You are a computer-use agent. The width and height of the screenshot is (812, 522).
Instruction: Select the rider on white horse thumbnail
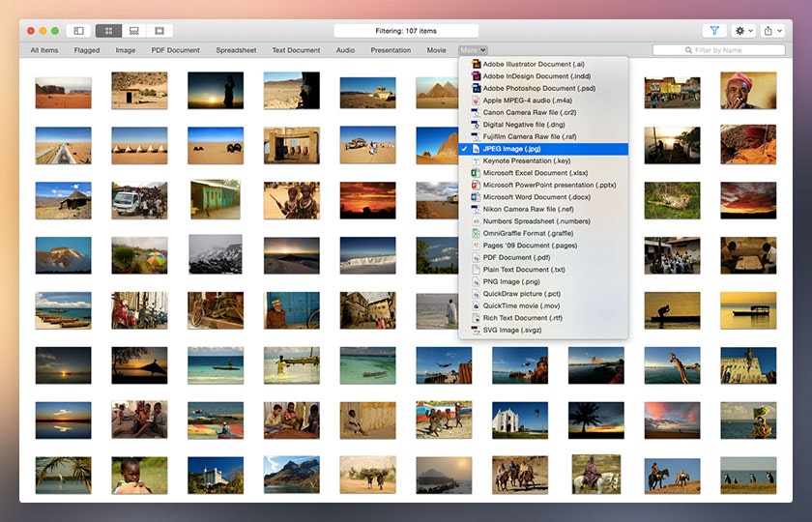point(596,475)
